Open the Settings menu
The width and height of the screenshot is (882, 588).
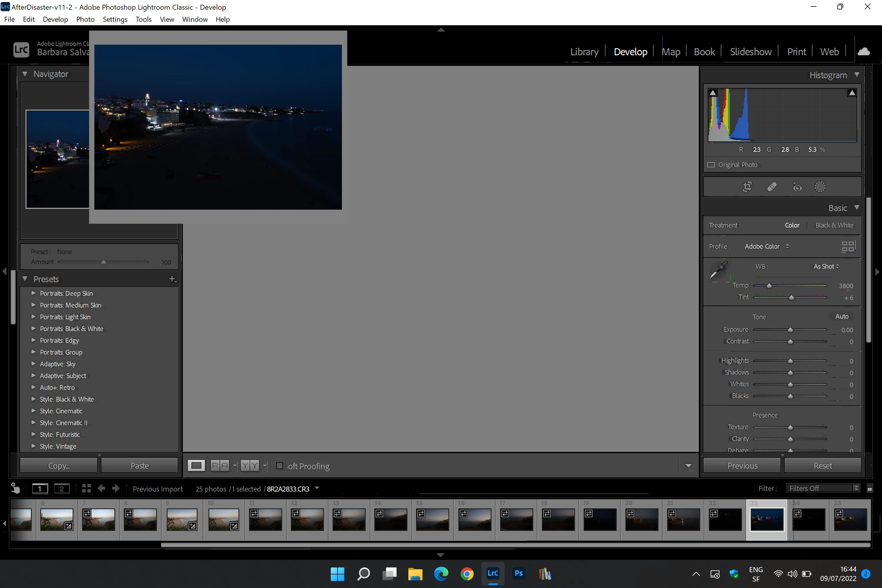[x=115, y=19]
